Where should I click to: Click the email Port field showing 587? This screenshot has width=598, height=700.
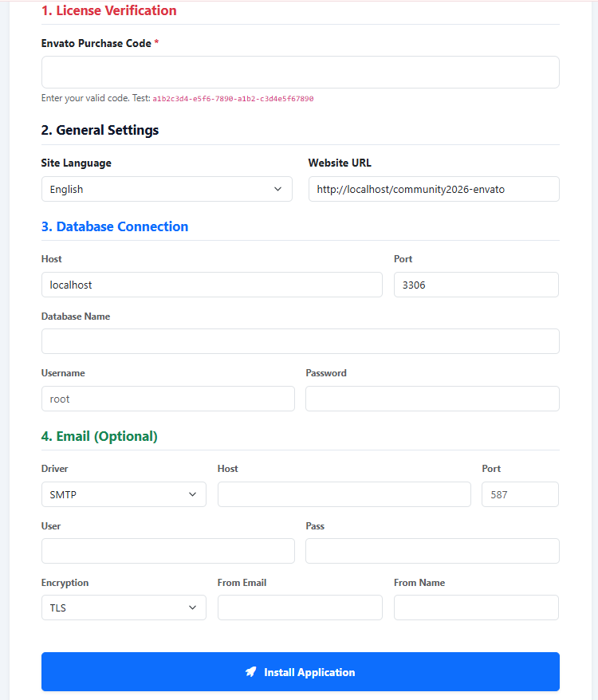point(520,494)
